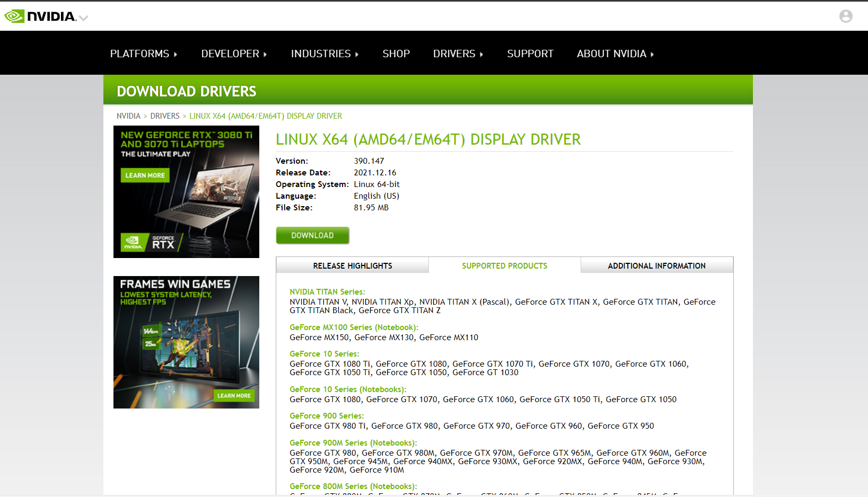Click LEARN MORE on RTX 3080 Ti ad
The width and height of the screenshot is (868, 497).
[145, 175]
